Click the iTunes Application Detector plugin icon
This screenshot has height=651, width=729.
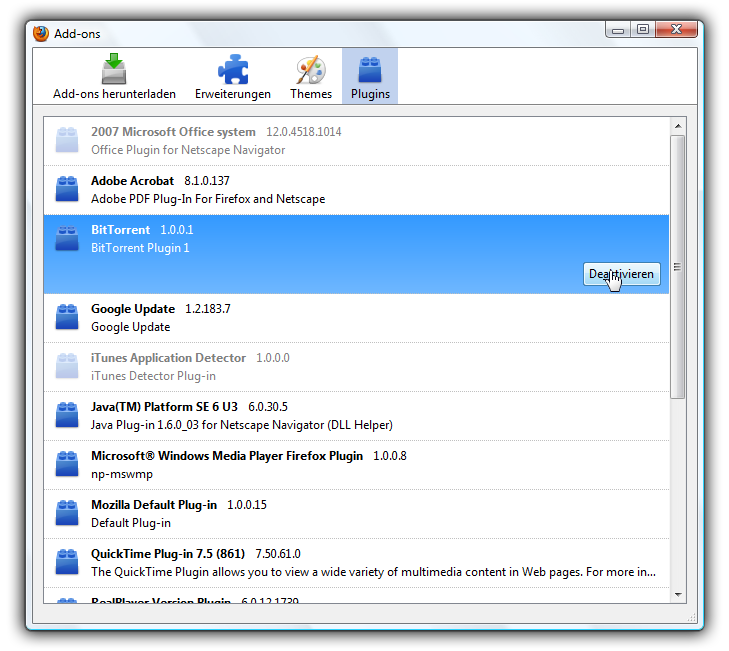pos(67,366)
